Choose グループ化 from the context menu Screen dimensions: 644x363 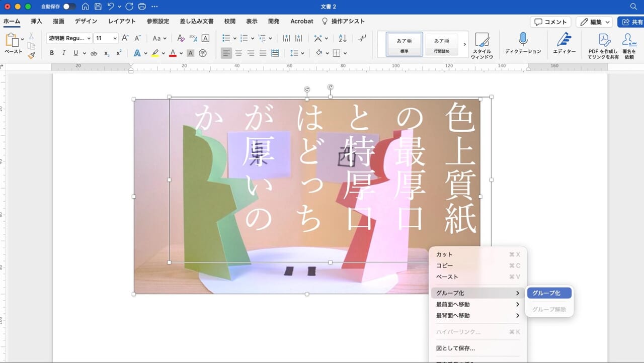[549, 293]
